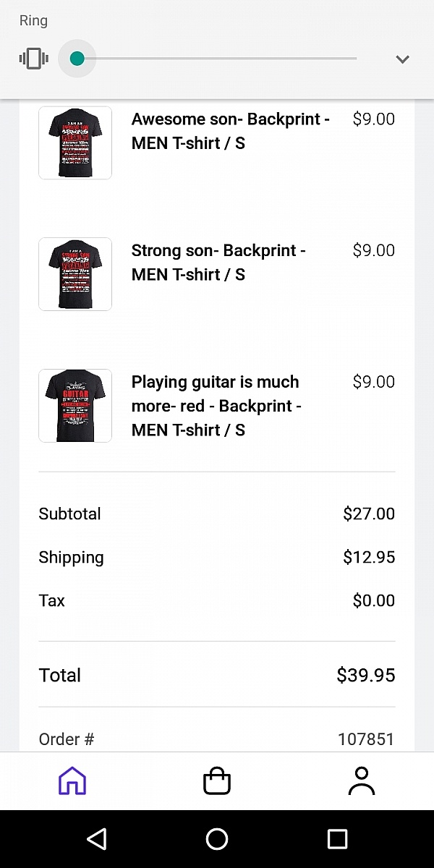Click the order number 107851
The height and width of the screenshot is (868, 434).
click(x=366, y=739)
